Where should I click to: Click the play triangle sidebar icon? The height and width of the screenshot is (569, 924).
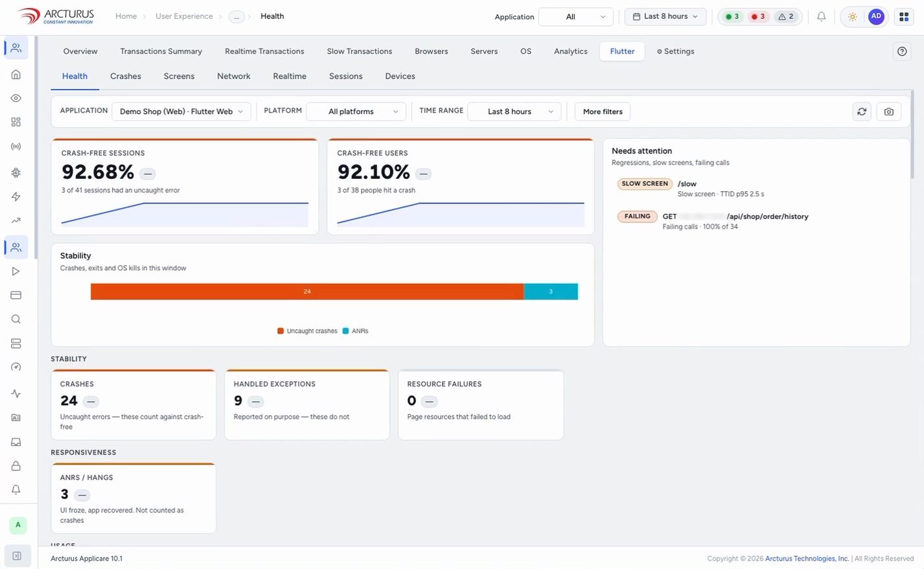[16, 272]
